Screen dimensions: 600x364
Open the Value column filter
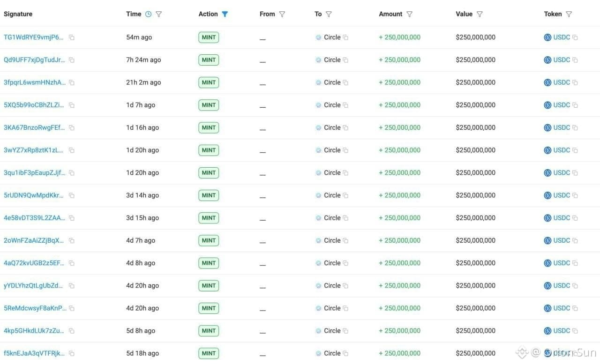480,14
